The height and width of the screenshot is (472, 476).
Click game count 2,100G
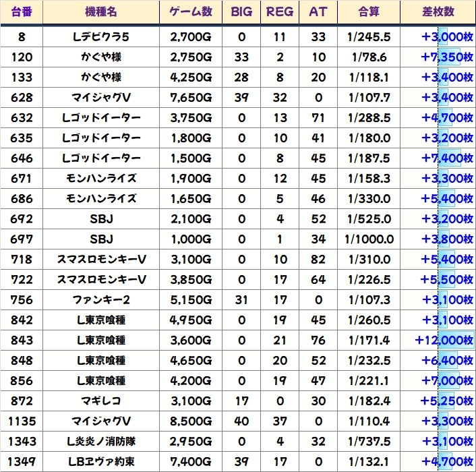(x=191, y=219)
